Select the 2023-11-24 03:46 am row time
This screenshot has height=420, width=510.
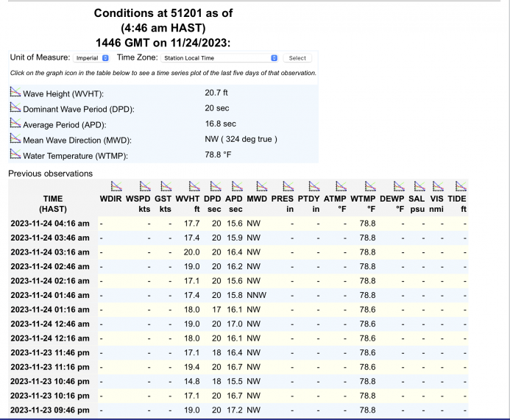[50, 238]
